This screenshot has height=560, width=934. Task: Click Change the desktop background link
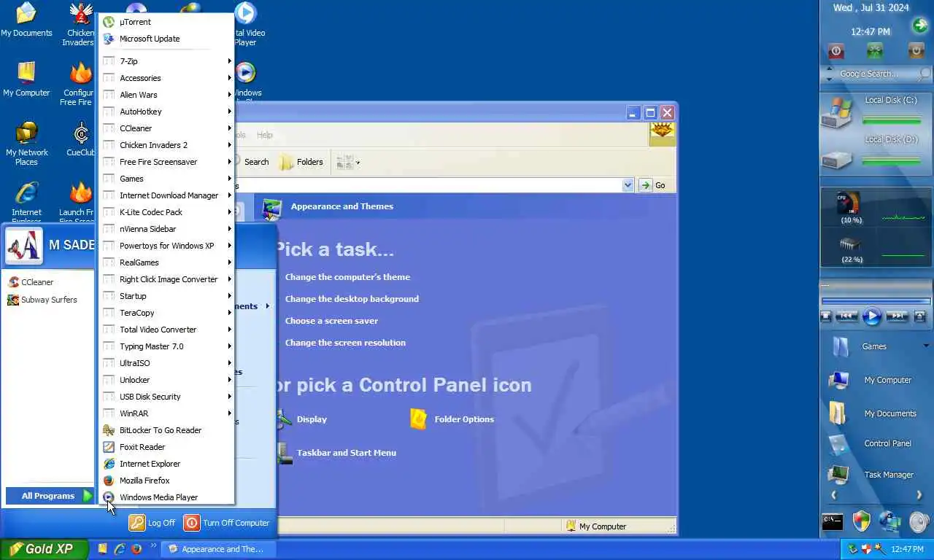point(352,299)
